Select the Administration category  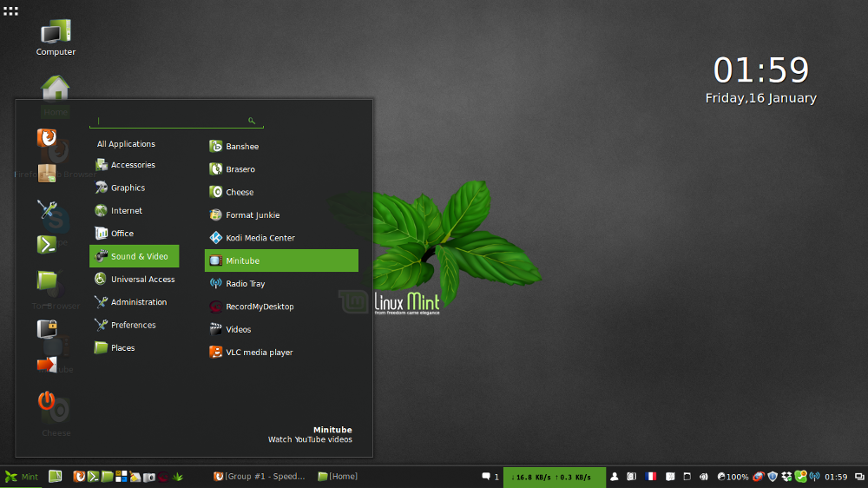pyautogui.click(x=134, y=302)
